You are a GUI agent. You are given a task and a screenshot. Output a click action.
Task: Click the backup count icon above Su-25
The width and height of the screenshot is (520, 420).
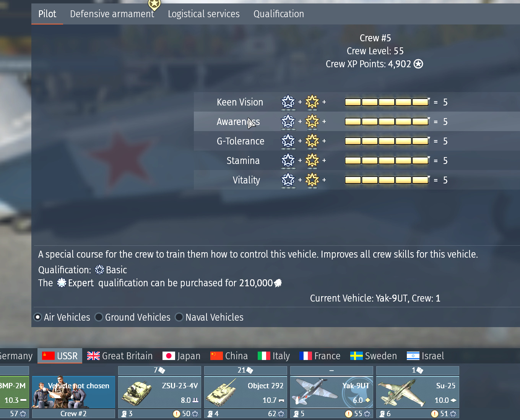419,370
